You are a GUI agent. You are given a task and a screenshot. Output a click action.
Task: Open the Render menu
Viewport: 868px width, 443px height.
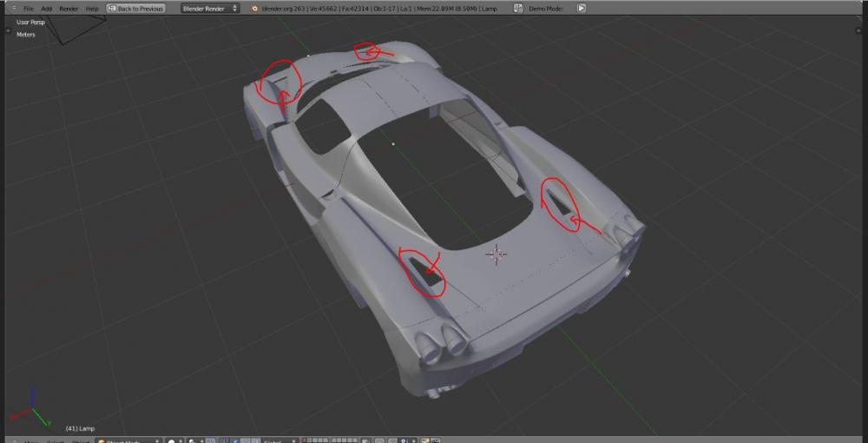point(69,9)
